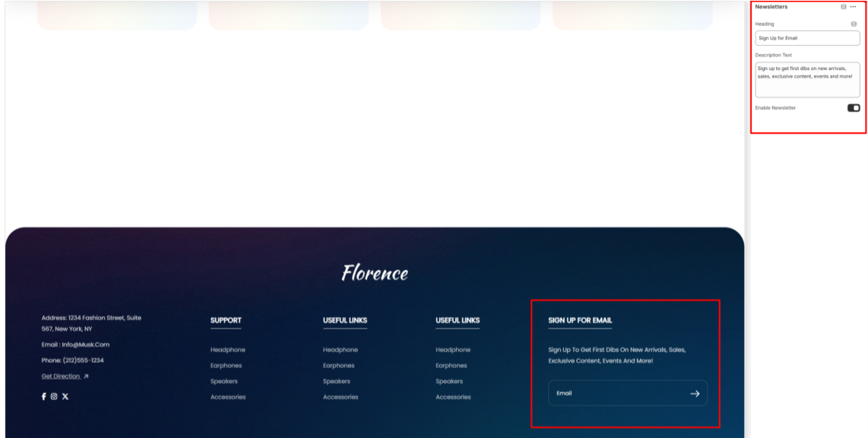868x438 pixels.
Task: Click the dynamic source icon next to Heading
Action: [x=854, y=24]
